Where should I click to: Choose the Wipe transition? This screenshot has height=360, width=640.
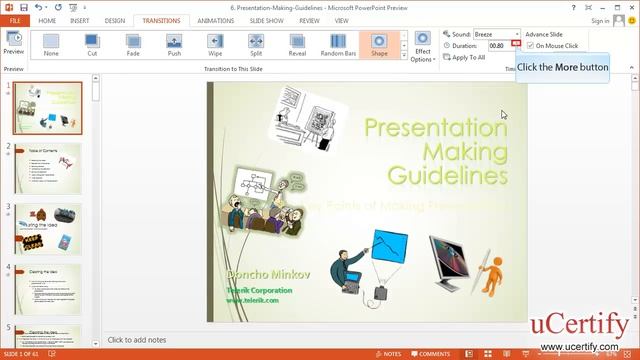click(215, 45)
